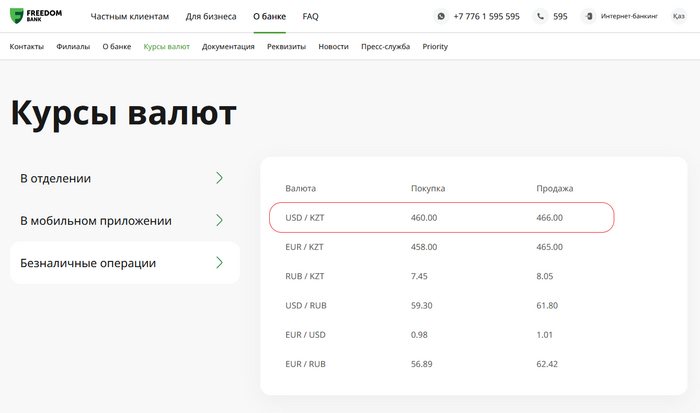Image resolution: width=700 pixels, height=413 pixels.
Task: Click the Priority link
Action: (435, 47)
